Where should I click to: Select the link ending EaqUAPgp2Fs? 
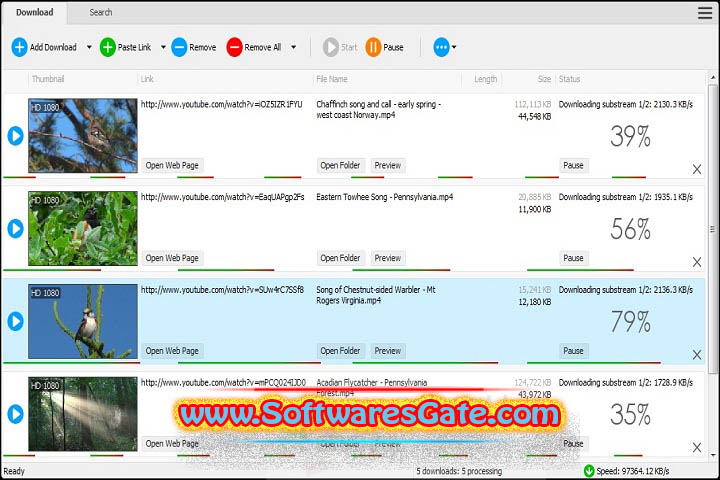(x=223, y=198)
